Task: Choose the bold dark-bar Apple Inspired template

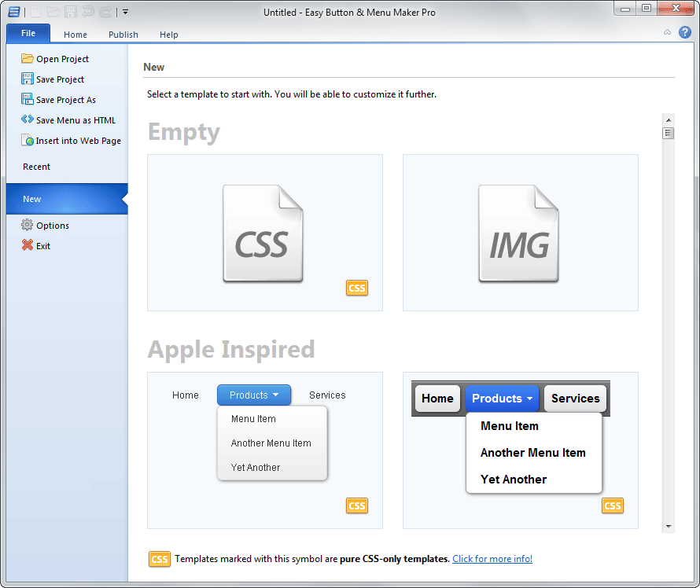Action: [520, 450]
